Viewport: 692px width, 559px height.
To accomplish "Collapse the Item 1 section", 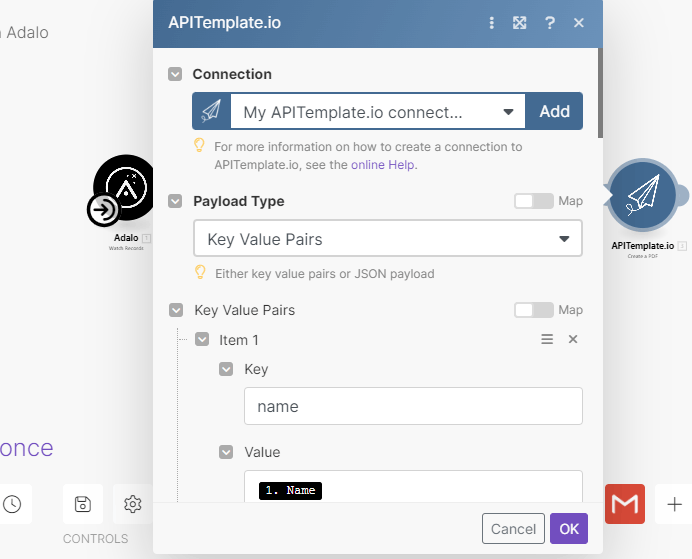I will pos(202,339).
